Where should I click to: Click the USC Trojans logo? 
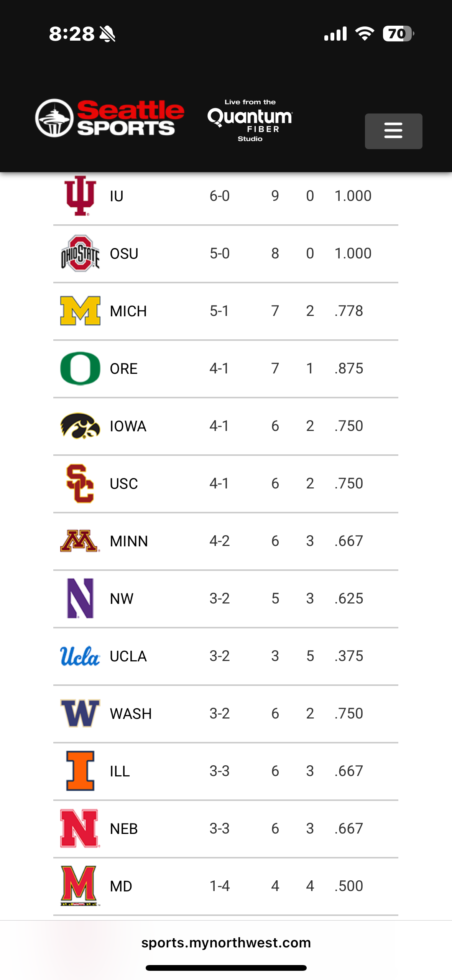pyautogui.click(x=80, y=483)
